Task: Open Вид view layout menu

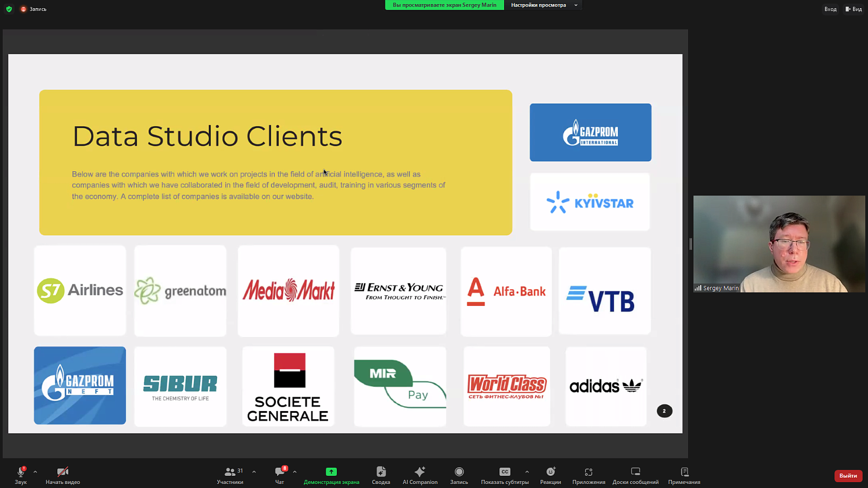Action: click(854, 9)
